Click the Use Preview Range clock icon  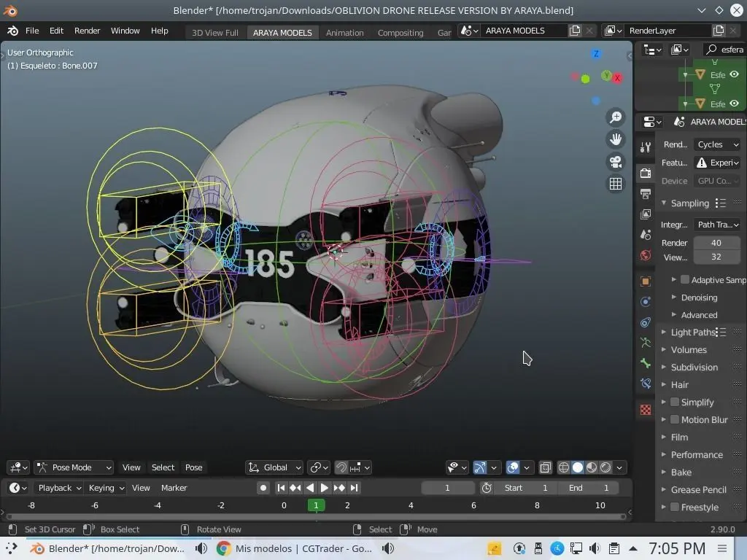pos(487,488)
